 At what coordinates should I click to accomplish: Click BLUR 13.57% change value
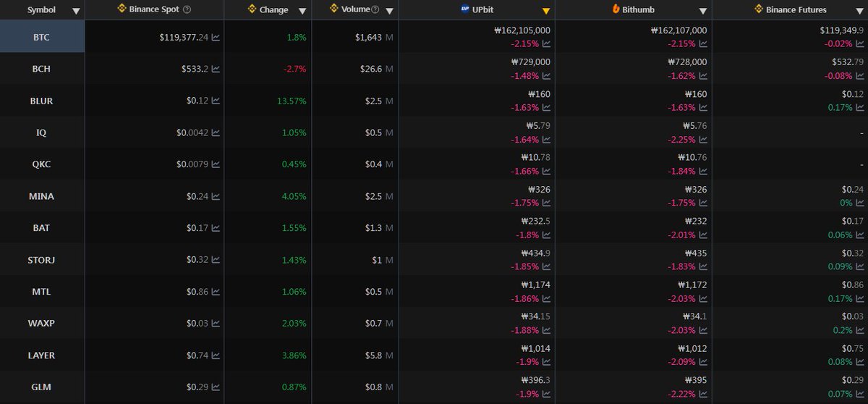292,101
